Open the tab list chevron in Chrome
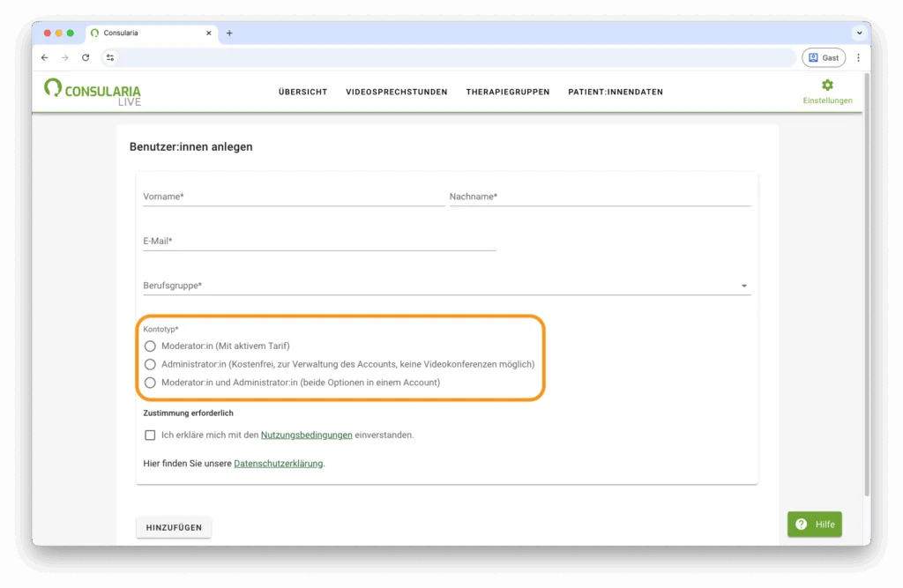The height and width of the screenshot is (588, 903). coord(858,33)
